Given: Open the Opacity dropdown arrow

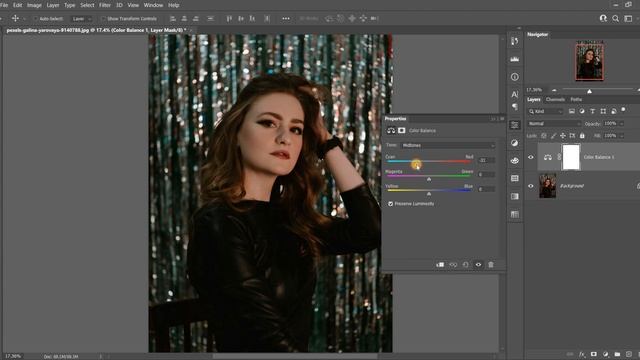Looking at the screenshot, I should [622, 124].
